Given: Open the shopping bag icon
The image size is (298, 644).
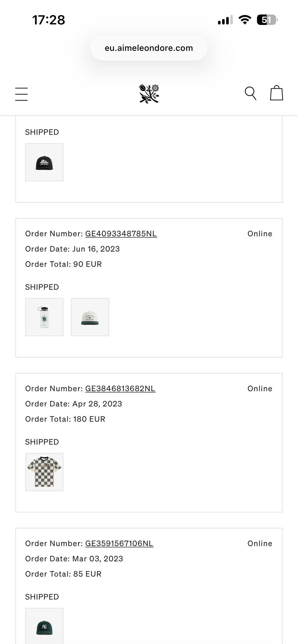Looking at the screenshot, I should click(x=277, y=93).
